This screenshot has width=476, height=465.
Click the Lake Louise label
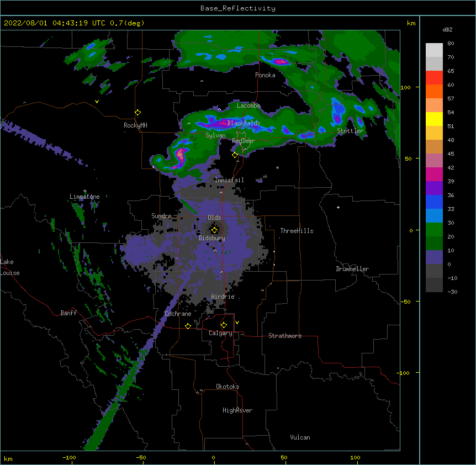[10, 267]
